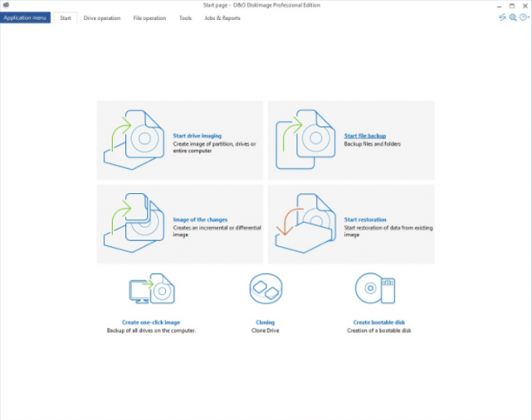The height and width of the screenshot is (420, 532).
Task: Click the Cloning drive icon
Action: 266,289
